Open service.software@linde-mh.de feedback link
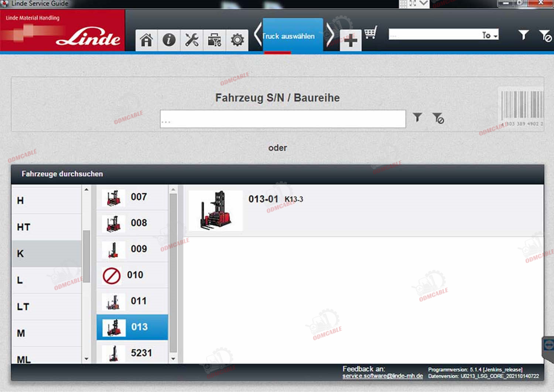This screenshot has width=554, height=392. click(383, 376)
